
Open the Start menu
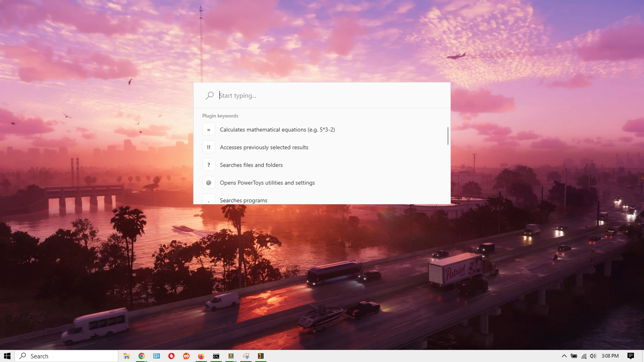pyautogui.click(x=8, y=356)
